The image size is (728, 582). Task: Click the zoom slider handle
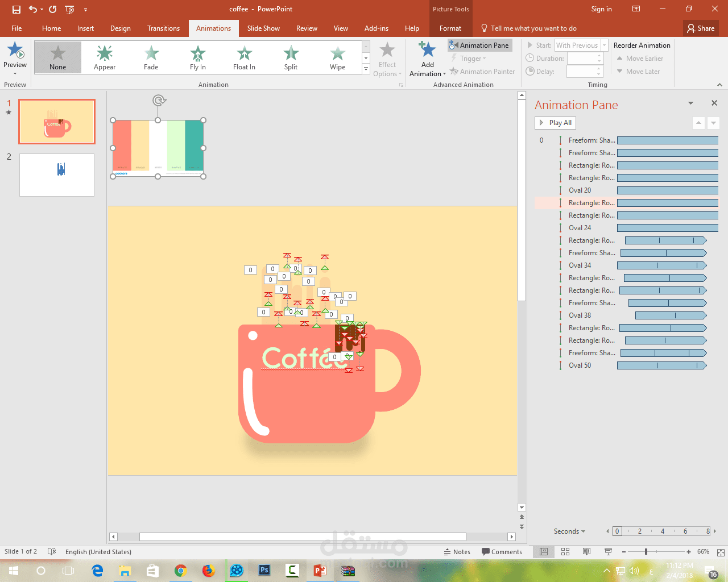[x=646, y=552]
